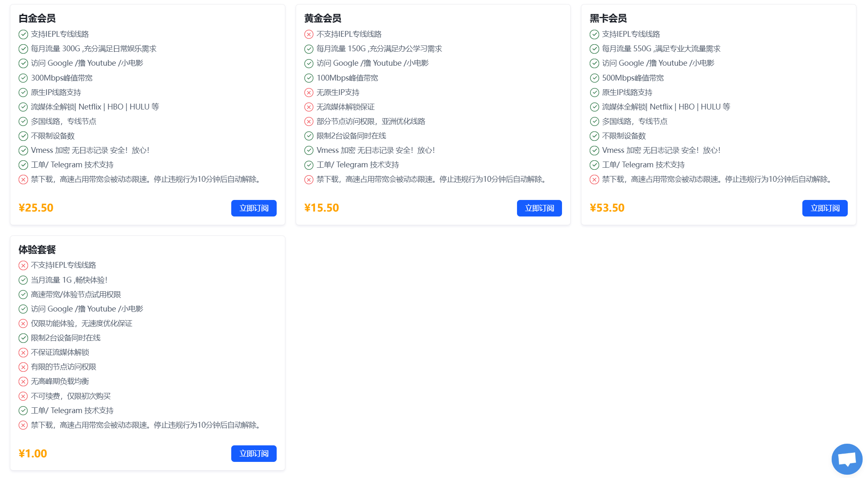Click 立即订阅 for the 白金会员 plan
Screen dimensions: 868x478
(x=254, y=208)
